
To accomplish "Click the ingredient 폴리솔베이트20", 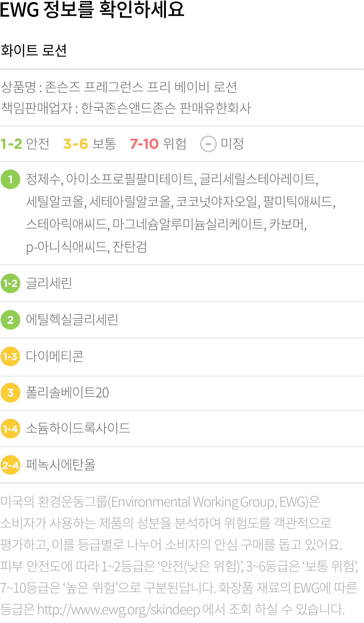I will tap(68, 393).
